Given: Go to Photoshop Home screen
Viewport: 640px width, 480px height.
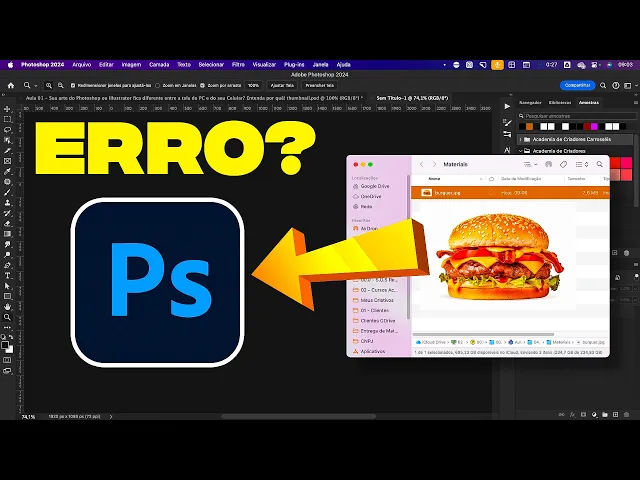Looking at the screenshot, I should (x=11, y=85).
